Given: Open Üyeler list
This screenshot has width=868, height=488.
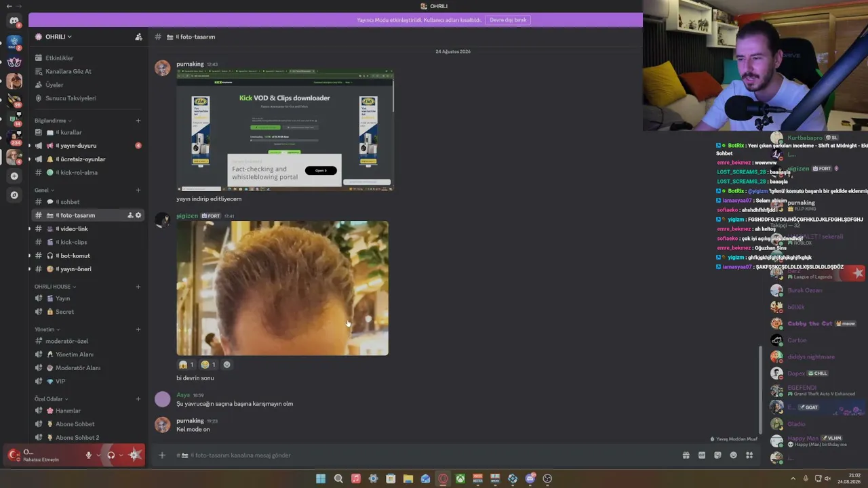Looking at the screenshot, I should 87,85.
